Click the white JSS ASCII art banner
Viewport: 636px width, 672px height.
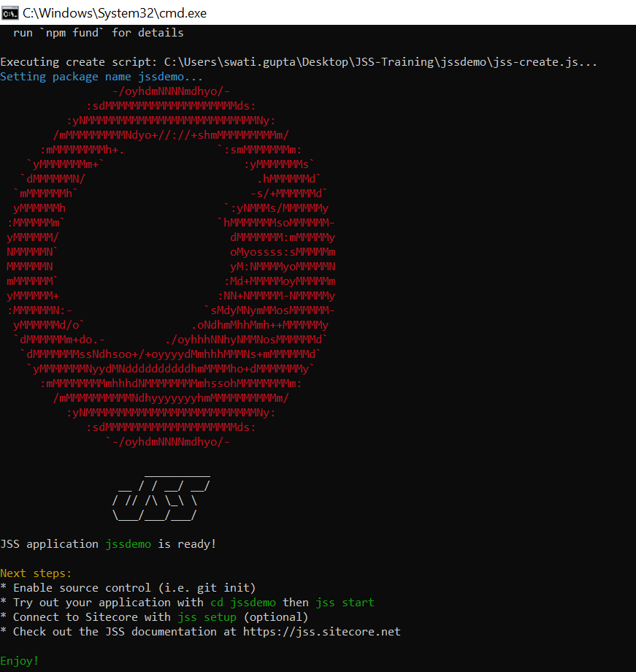click(x=161, y=497)
